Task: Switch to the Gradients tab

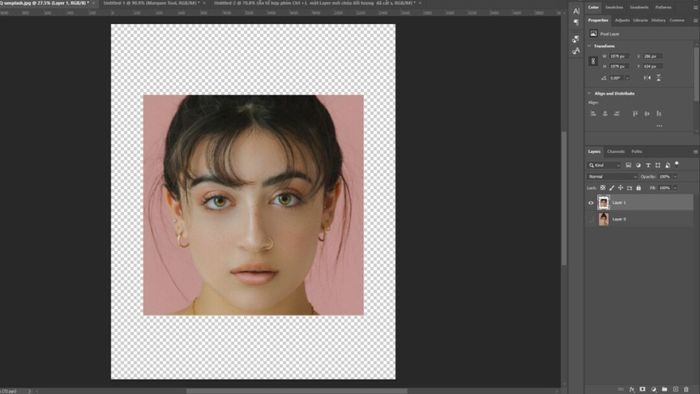Action: (x=639, y=7)
